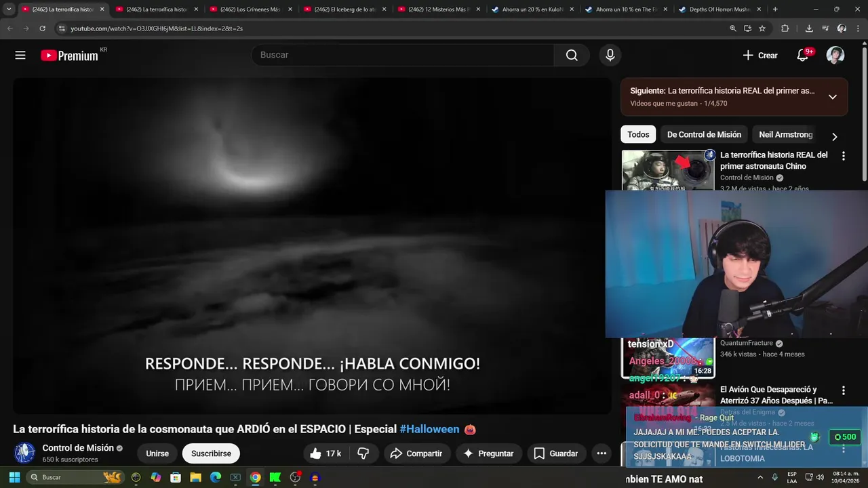Click the QuantumFracture channel name
Screen dimensions: 868x488
click(747, 344)
